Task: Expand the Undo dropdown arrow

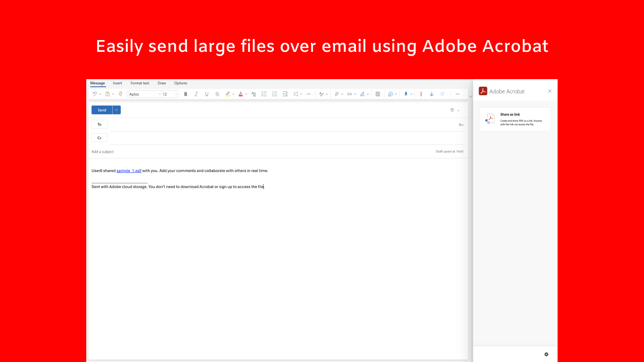Action: pyautogui.click(x=100, y=94)
